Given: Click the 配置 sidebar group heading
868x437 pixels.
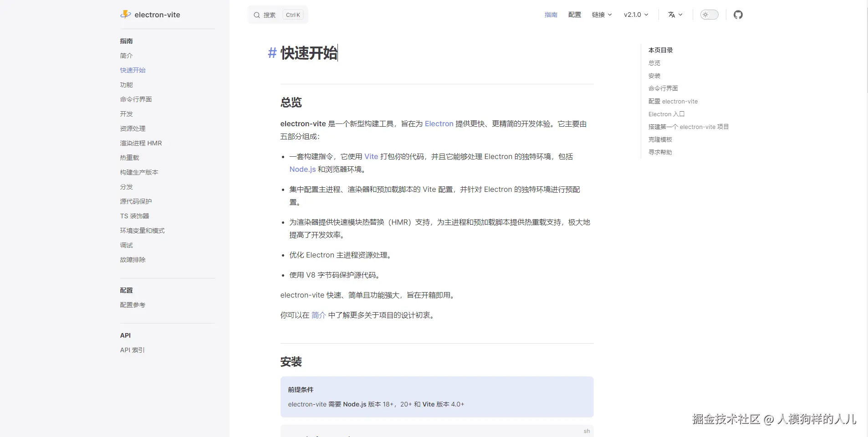Looking at the screenshot, I should click(x=127, y=290).
